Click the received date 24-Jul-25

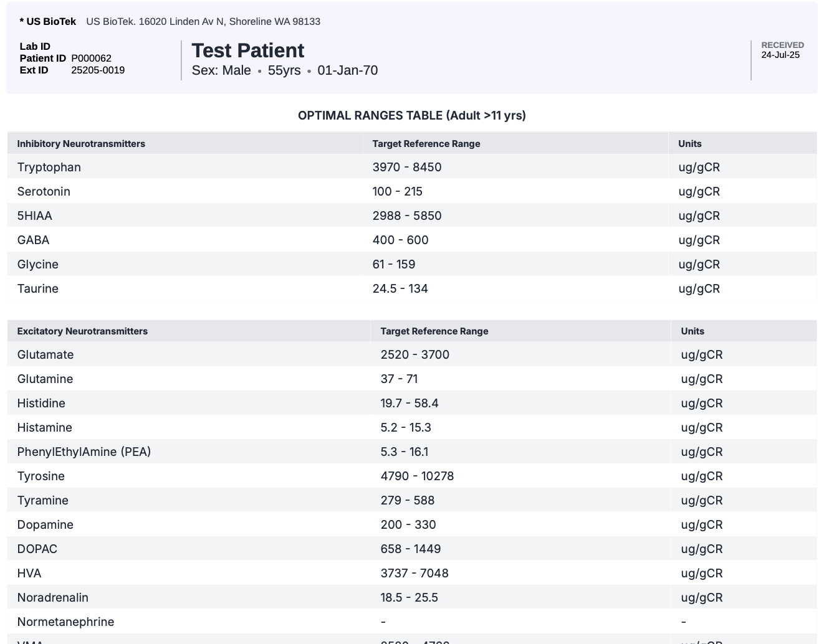780,55
